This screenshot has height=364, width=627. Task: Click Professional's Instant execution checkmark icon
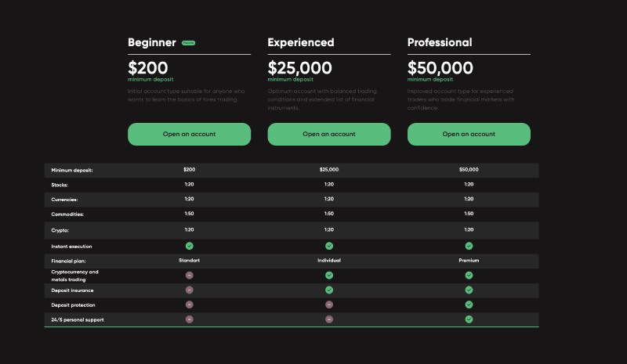click(469, 246)
